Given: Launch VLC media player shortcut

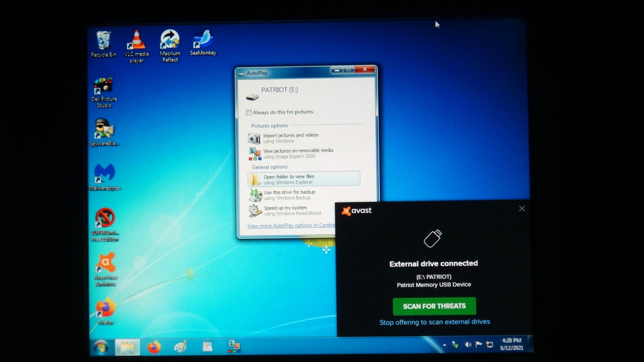Looking at the screenshot, I should (x=137, y=47).
